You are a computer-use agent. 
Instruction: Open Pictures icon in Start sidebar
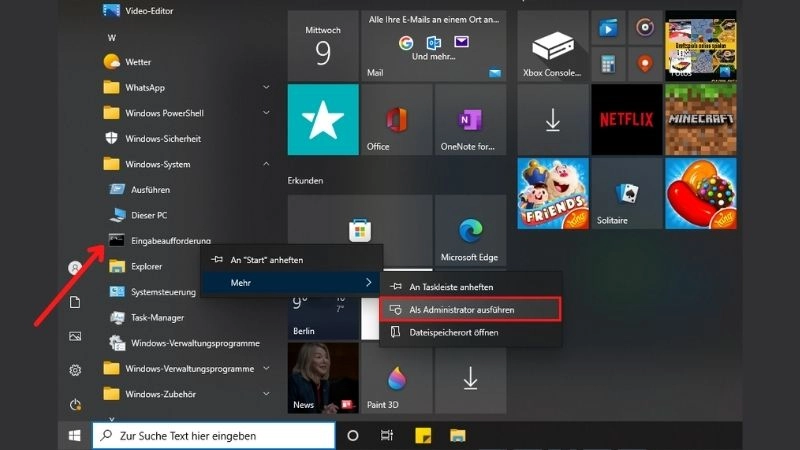pos(75,336)
